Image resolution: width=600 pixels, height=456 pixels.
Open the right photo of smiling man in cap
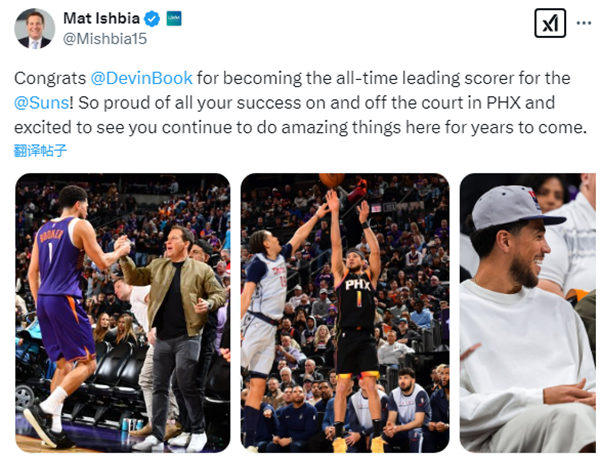click(x=527, y=312)
